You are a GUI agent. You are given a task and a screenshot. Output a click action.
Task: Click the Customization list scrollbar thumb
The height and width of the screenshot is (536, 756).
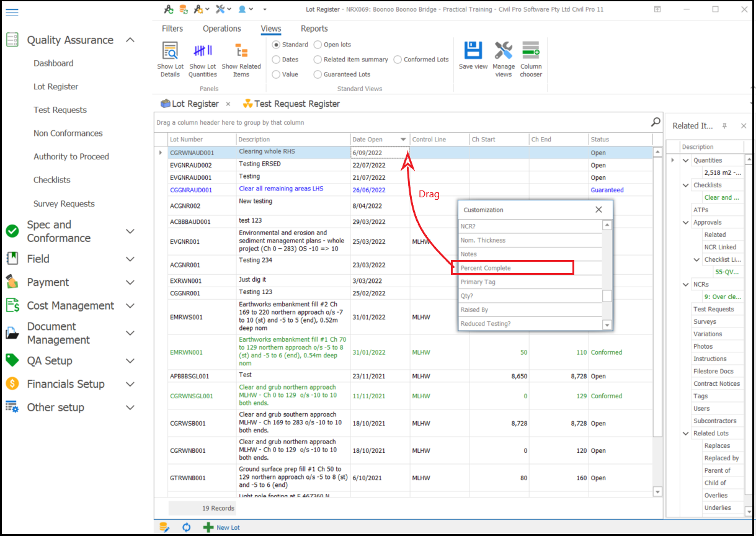607,296
